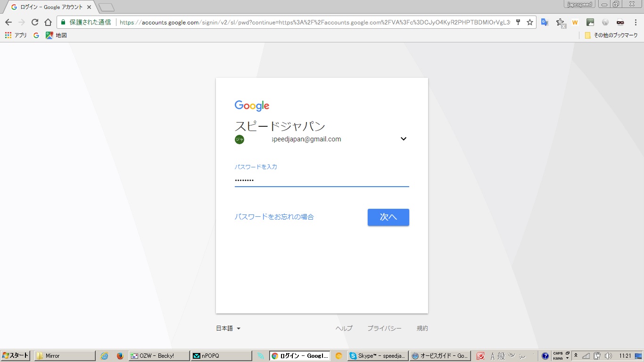The width and height of the screenshot is (644, 362).
Task: Toggle the KANA lock indicator
Action: click(558, 358)
